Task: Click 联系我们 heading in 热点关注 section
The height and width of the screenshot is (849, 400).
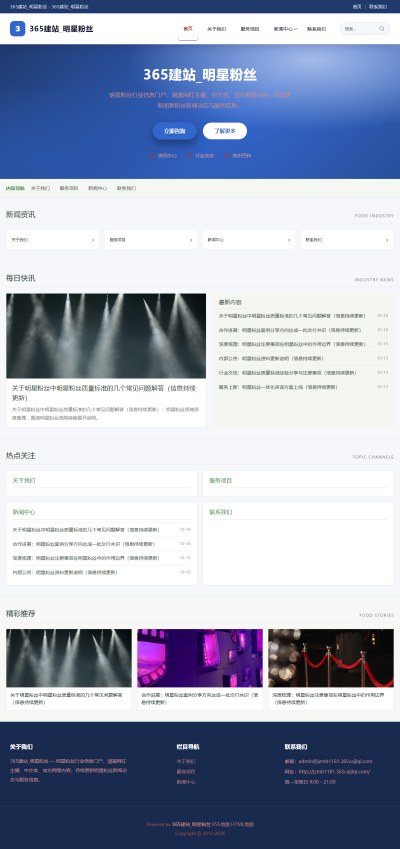Action: 220,512
